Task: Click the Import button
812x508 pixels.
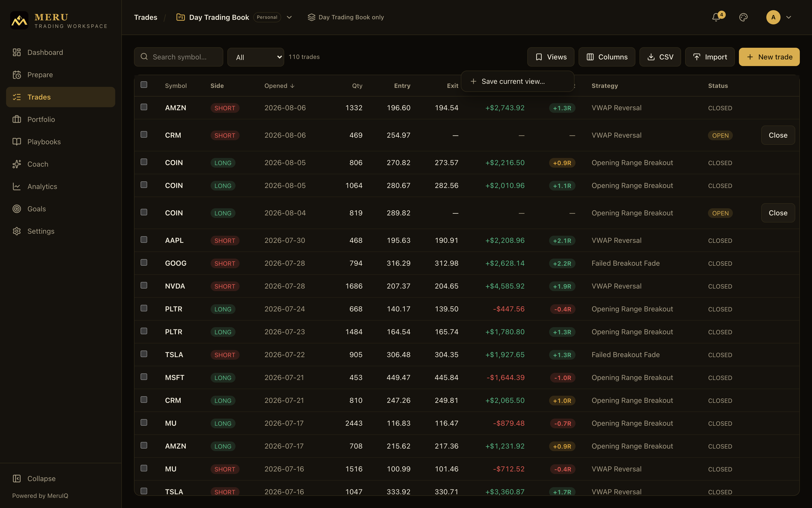Action: (x=710, y=57)
